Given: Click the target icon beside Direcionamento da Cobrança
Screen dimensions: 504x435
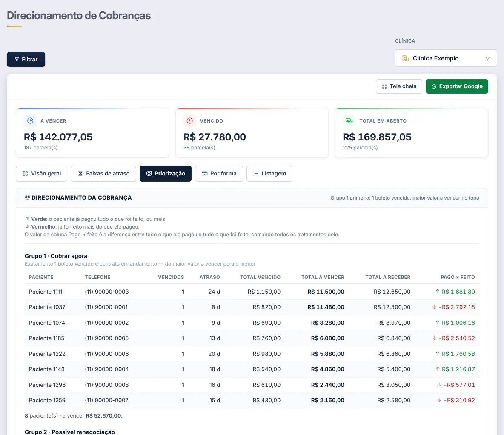Looking at the screenshot, I should coord(27,197).
